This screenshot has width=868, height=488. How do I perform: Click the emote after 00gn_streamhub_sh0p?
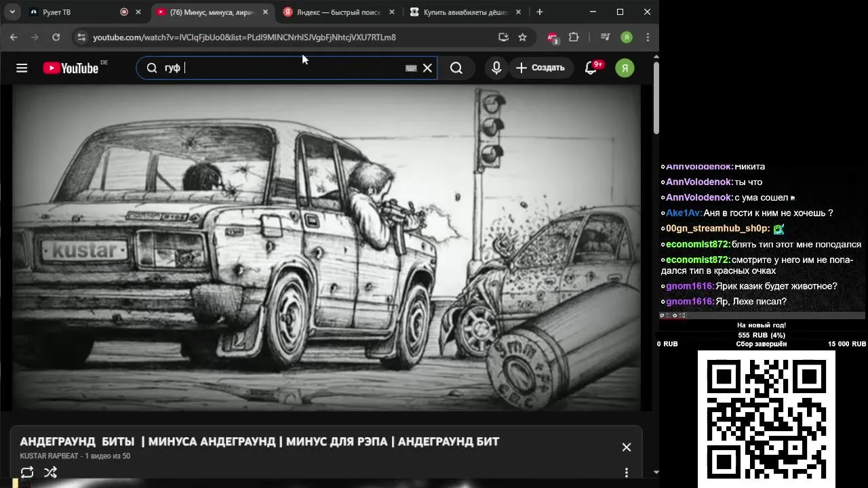pos(778,229)
